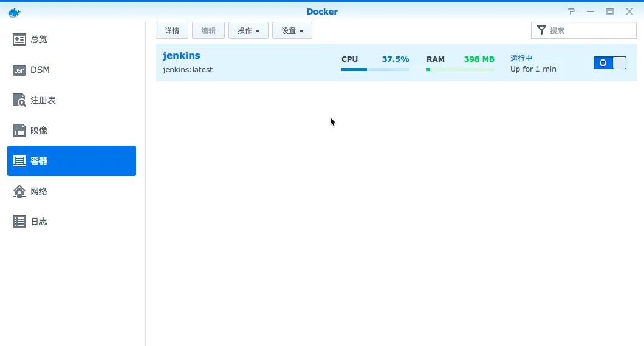Select the 容器 container tab

[x=72, y=161]
